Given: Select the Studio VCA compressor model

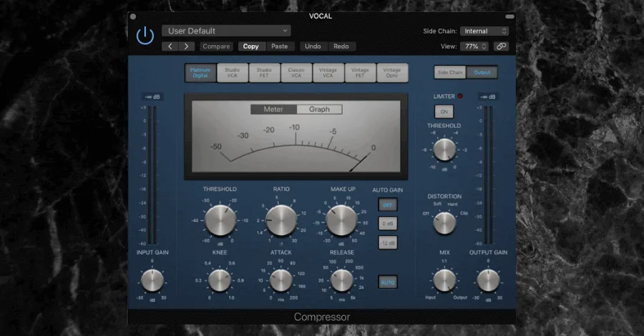Looking at the screenshot, I should pos(233,73).
